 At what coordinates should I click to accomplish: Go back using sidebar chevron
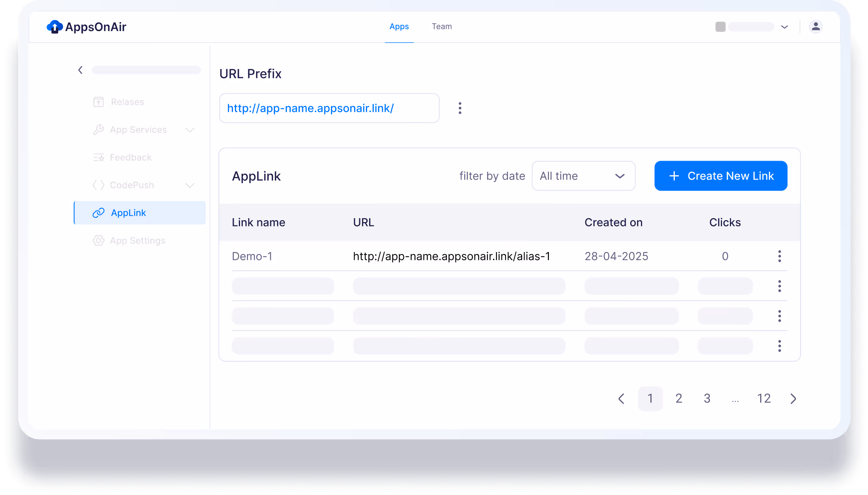[x=80, y=70]
